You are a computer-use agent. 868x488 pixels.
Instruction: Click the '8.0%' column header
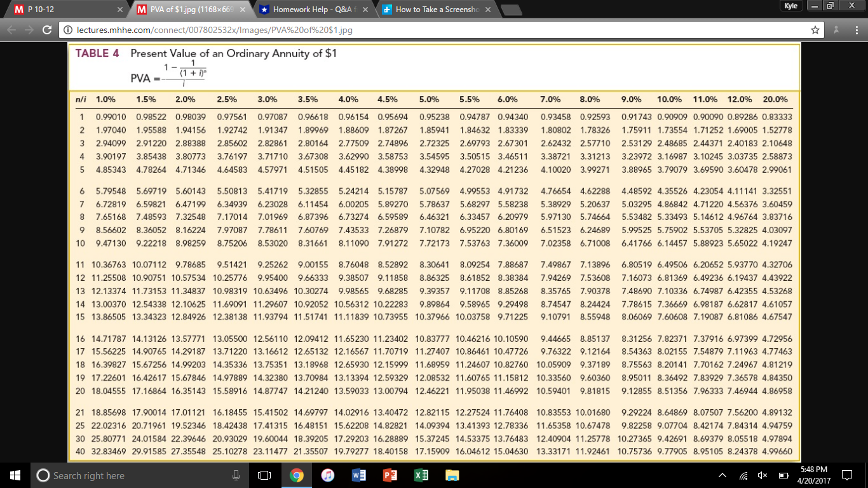point(590,99)
